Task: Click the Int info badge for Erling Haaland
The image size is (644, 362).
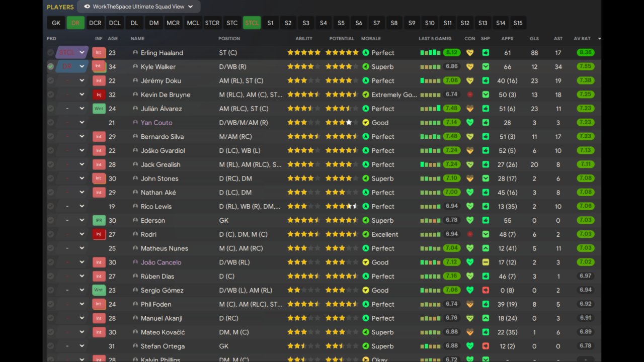Action: tap(99, 52)
